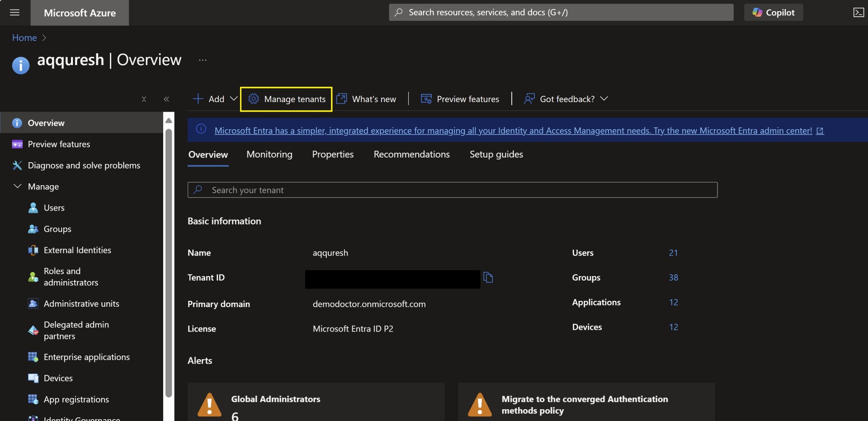The height and width of the screenshot is (421, 868).
Task: Open Users count 21
Action: [673, 253]
